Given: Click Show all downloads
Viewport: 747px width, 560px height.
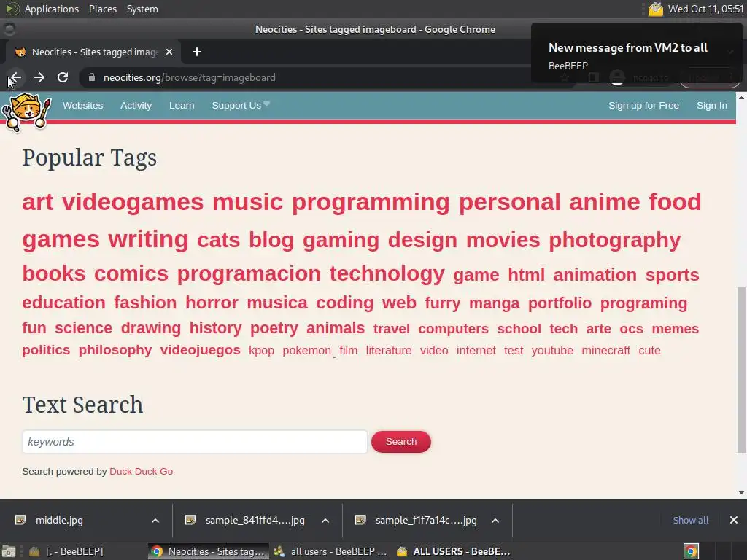Looking at the screenshot, I should click(690, 520).
